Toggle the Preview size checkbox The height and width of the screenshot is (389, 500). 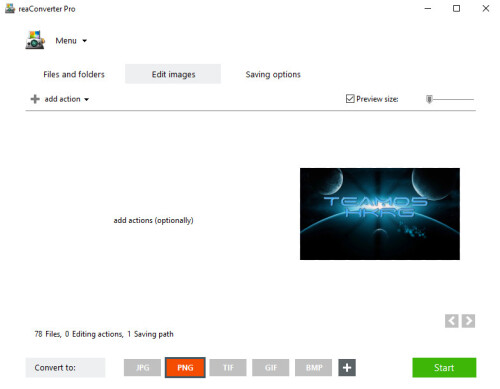coord(350,99)
